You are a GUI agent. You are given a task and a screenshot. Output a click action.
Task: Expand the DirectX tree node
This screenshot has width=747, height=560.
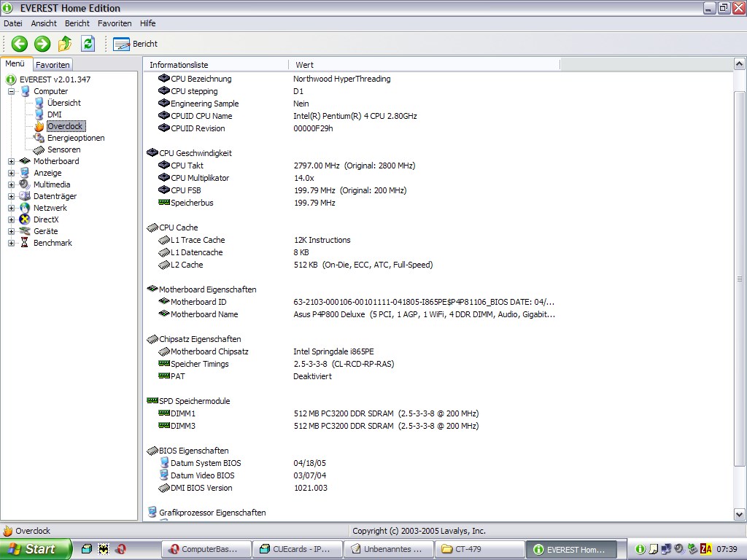click(11, 219)
